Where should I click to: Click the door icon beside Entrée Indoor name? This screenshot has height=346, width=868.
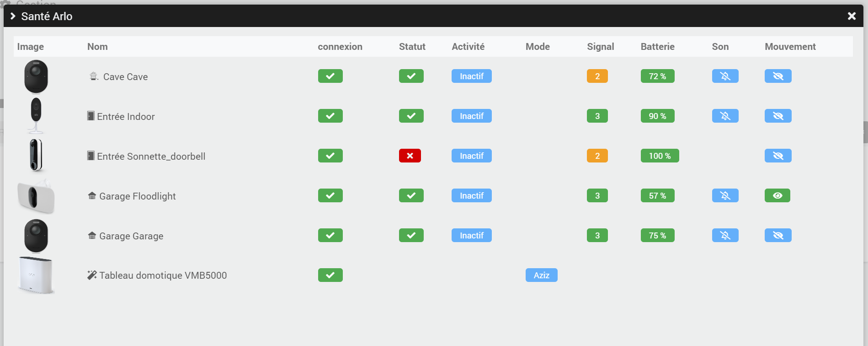click(91, 116)
